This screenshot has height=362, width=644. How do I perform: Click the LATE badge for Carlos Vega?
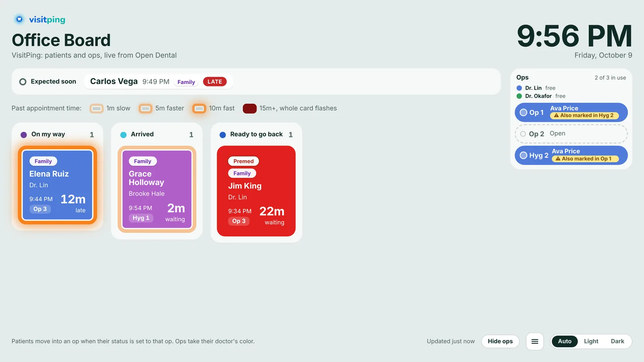tap(215, 82)
